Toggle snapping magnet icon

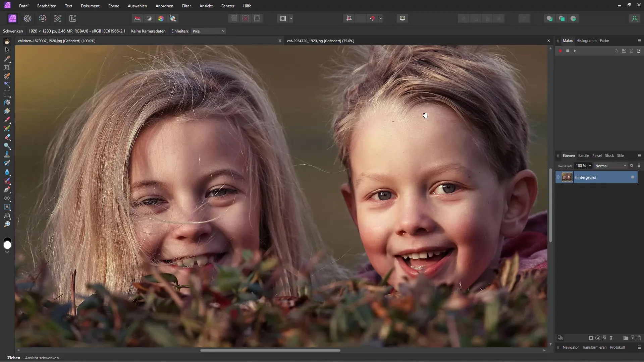click(x=372, y=18)
